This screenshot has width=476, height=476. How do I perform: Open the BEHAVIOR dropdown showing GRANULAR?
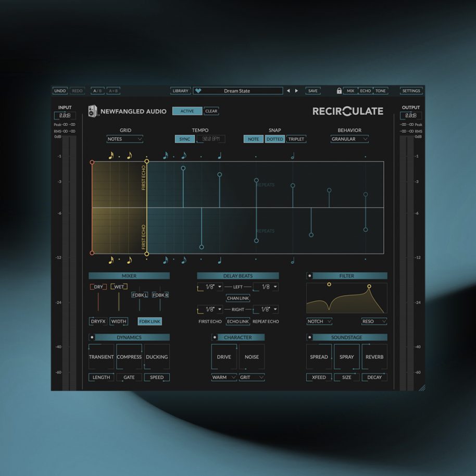[349, 139]
